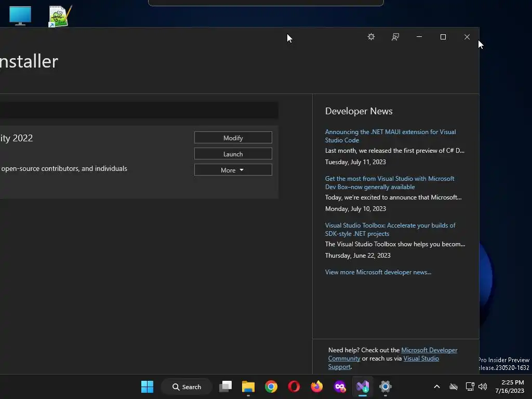Screen dimensions: 532x399
Task: Click the send feedback icon in title bar
Action: pyautogui.click(x=395, y=37)
